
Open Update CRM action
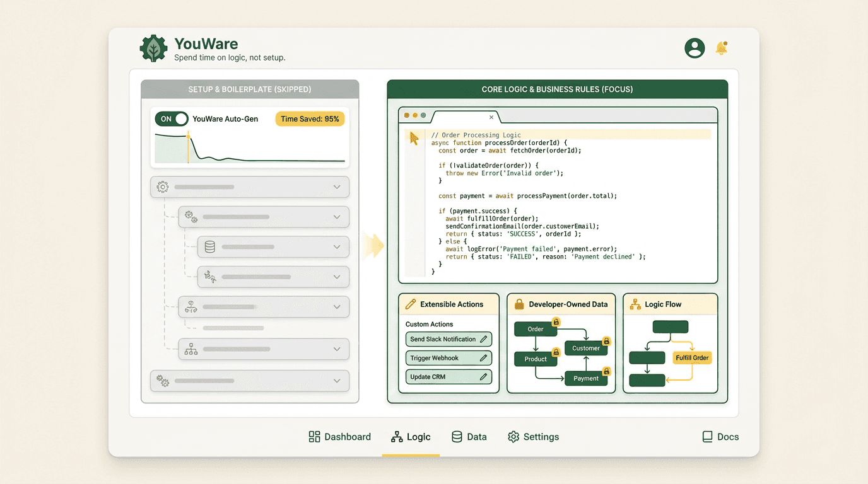coord(449,377)
